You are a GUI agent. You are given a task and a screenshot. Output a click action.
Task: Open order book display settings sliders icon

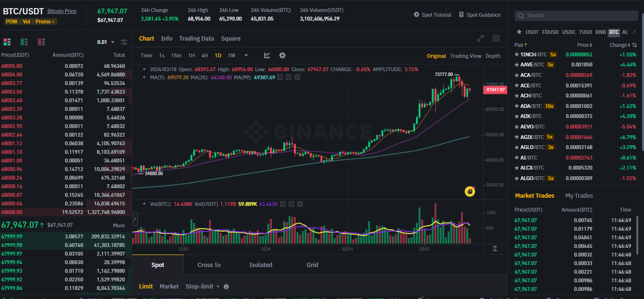point(124,42)
